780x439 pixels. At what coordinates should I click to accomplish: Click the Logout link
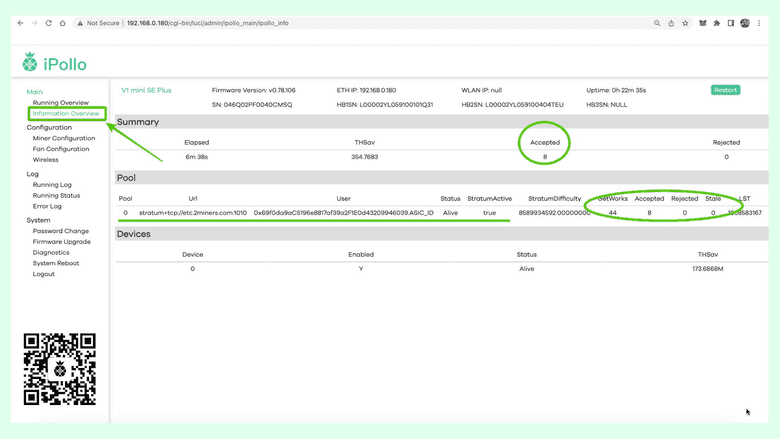[x=44, y=274]
